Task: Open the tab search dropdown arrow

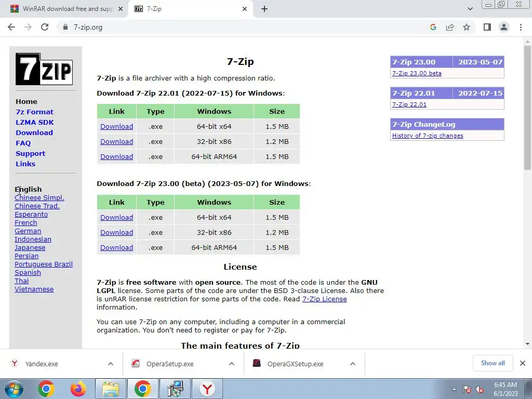Action: point(470,9)
